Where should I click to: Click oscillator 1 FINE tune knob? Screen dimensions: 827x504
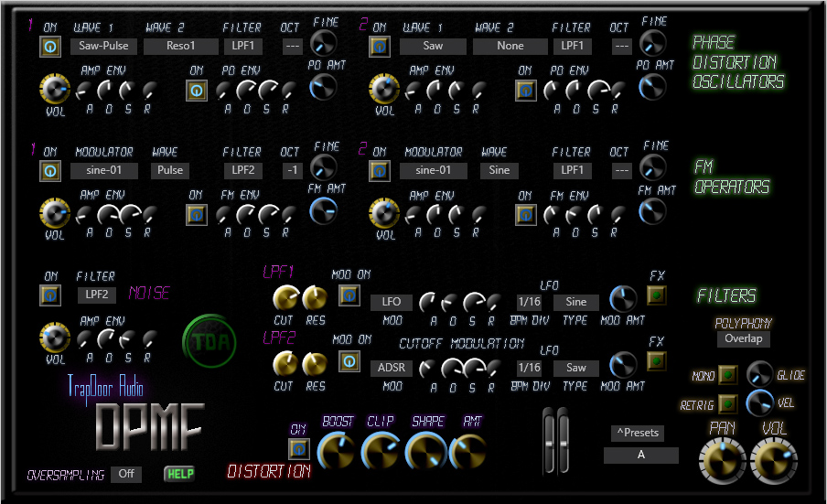[323, 43]
